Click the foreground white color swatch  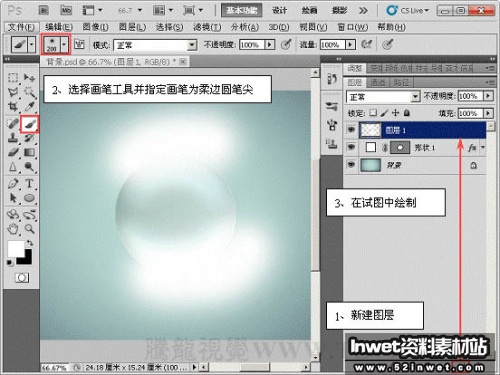(x=16, y=249)
